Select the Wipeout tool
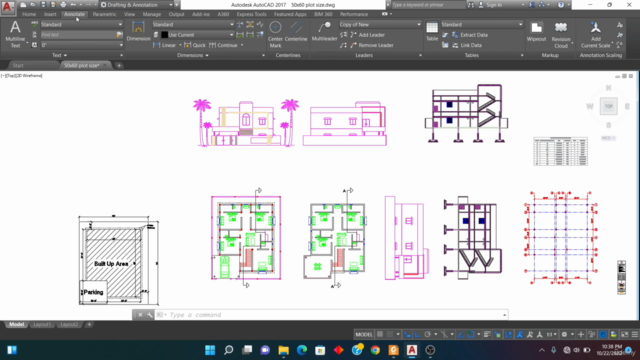This screenshot has width=640, height=360. pos(536,31)
